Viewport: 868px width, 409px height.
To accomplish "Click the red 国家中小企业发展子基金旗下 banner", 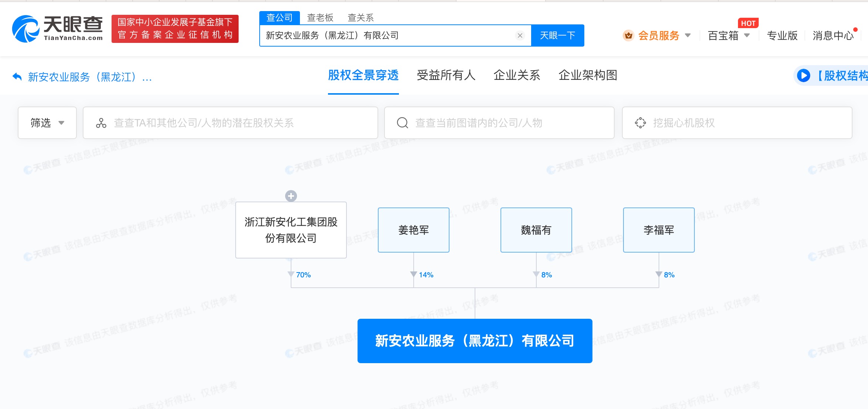I will [175, 29].
